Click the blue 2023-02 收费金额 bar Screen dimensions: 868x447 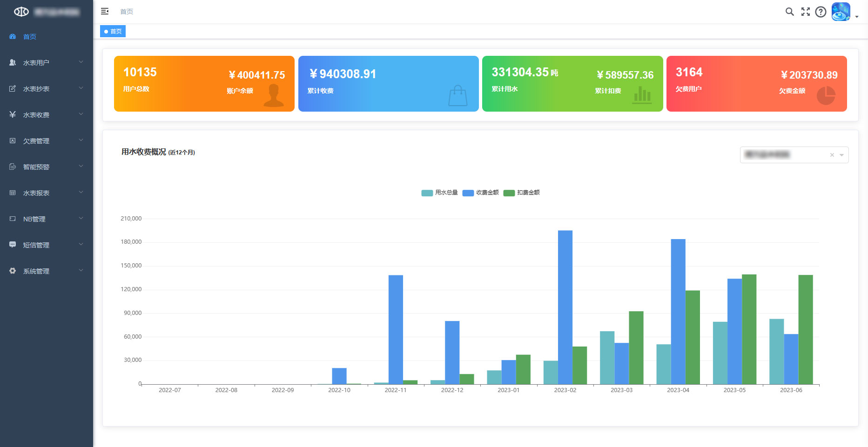[x=565, y=307]
